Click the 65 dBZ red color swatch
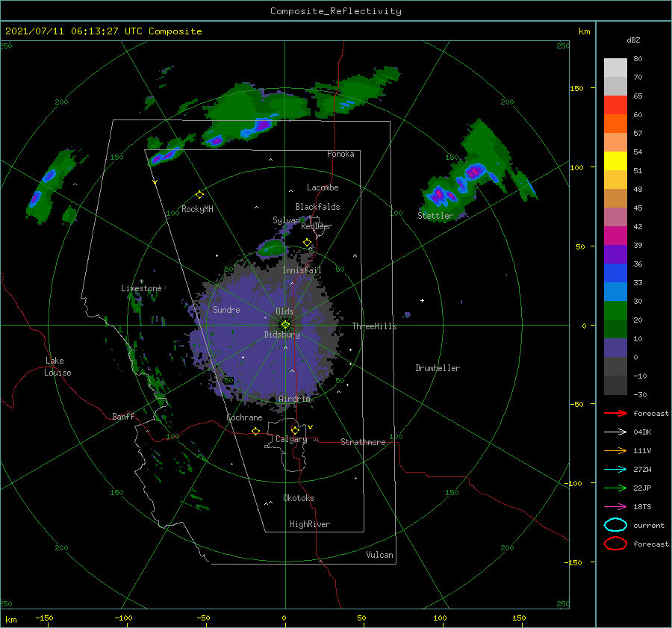Screen dimensions: 672x628 coord(615,105)
